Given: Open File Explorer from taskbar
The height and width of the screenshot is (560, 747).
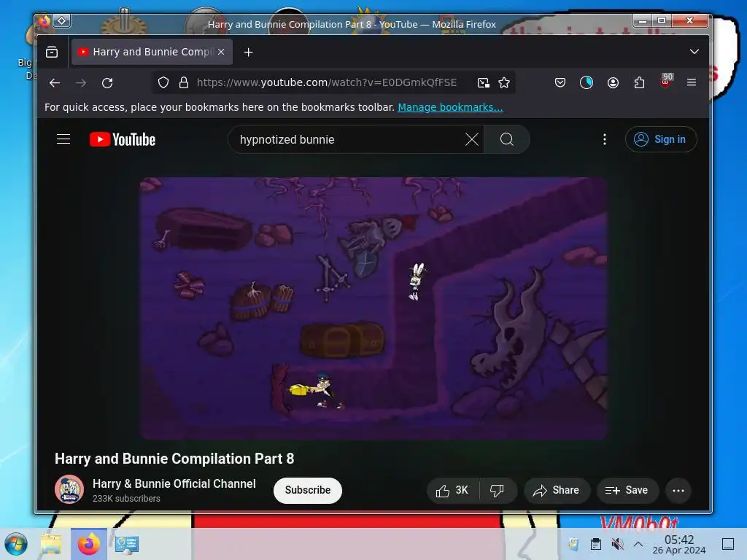Looking at the screenshot, I should 52,544.
